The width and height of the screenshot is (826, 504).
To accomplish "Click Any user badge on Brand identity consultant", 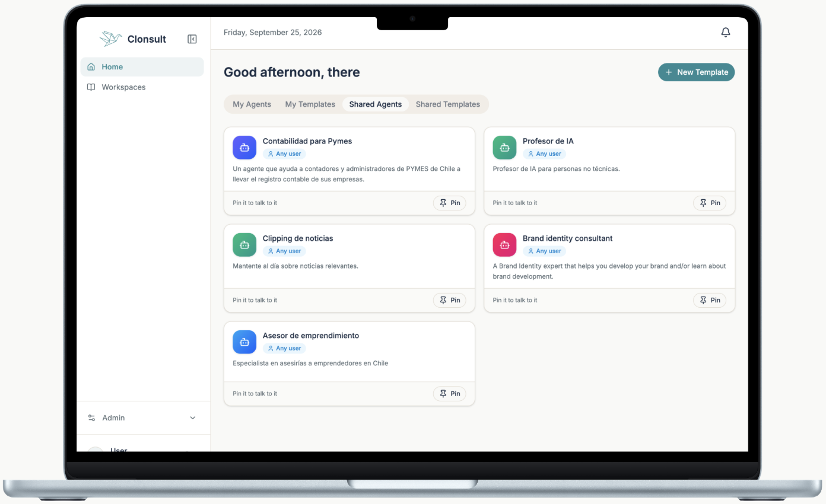I will tap(544, 251).
